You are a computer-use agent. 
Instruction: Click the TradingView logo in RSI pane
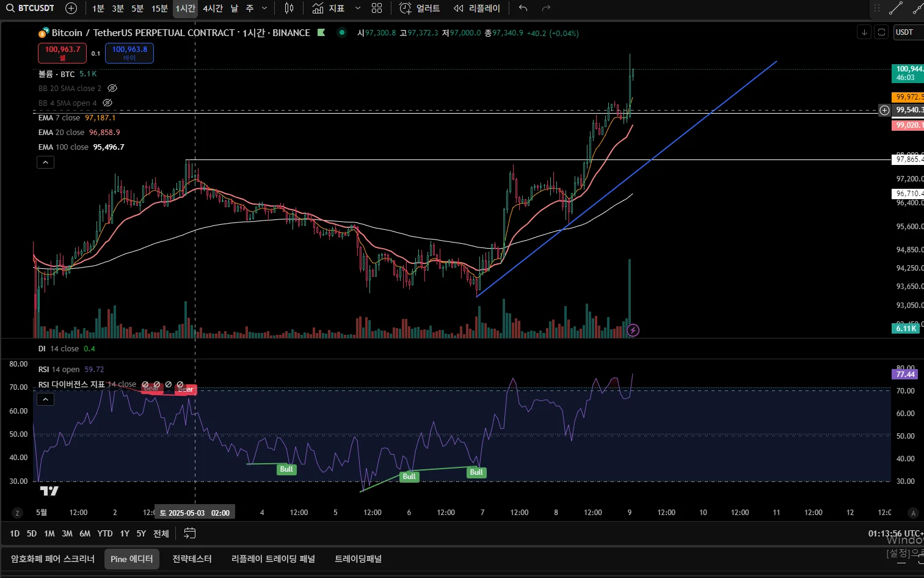pos(49,491)
